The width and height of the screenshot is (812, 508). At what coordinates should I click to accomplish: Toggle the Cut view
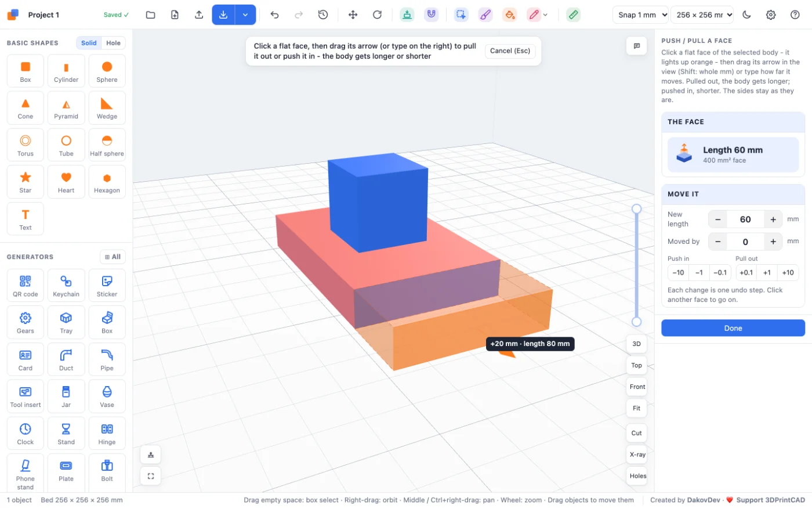click(637, 433)
